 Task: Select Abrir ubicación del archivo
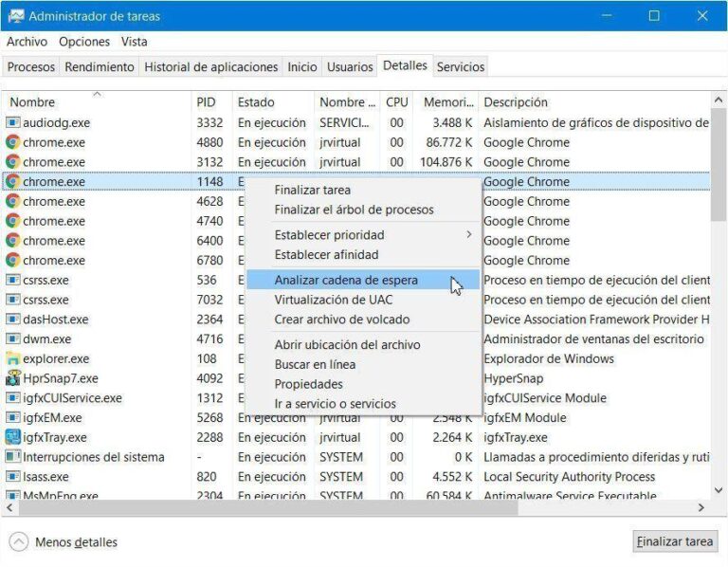point(347,345)
